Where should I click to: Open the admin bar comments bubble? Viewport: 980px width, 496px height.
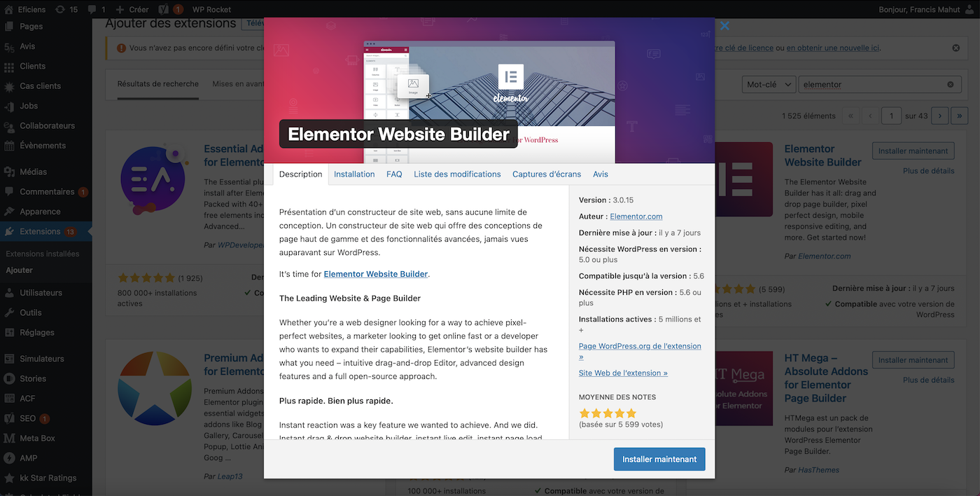pyautogui.click(x=97, y=9)
